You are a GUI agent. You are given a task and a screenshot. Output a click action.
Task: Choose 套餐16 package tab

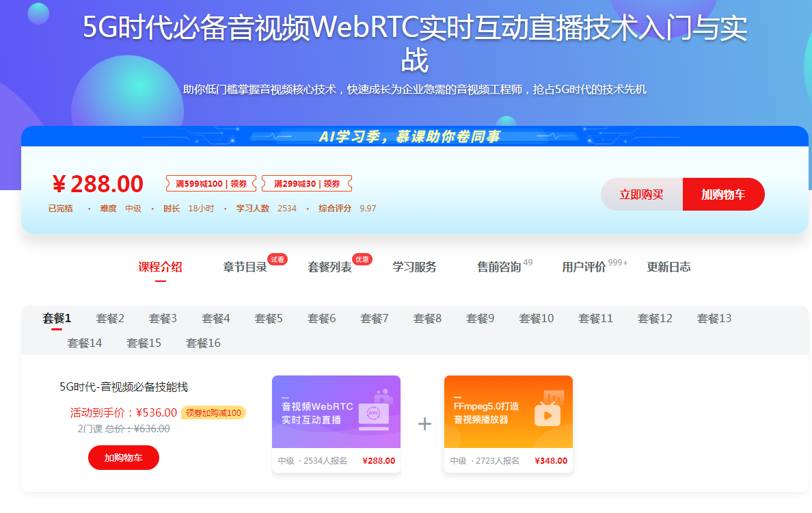point(203,343)
